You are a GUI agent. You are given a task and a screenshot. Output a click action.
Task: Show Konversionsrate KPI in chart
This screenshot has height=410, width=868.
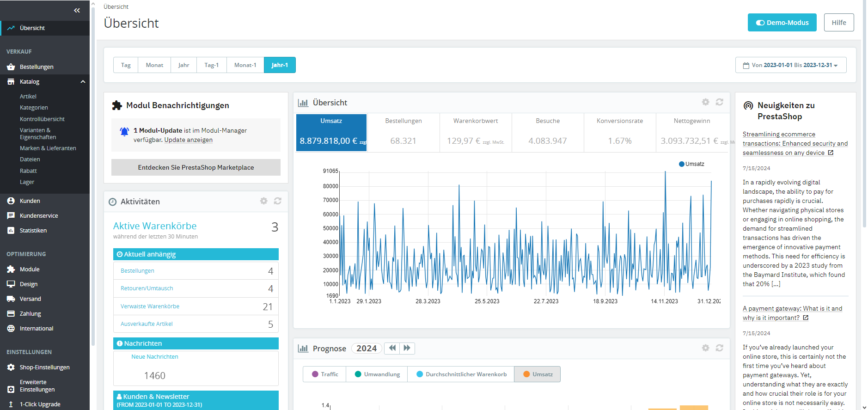tap(620, 133)
